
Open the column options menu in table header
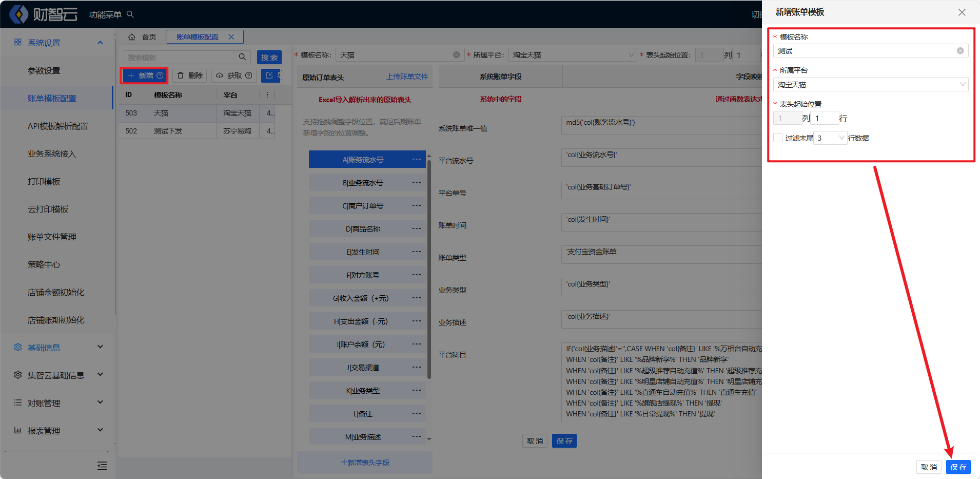267,95
